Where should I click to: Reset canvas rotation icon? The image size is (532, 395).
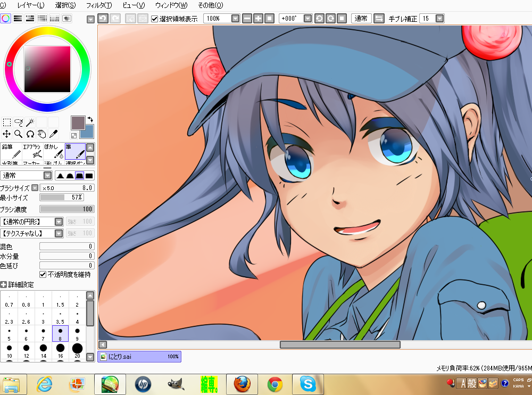pyautogui.click(x=342, y=18)
